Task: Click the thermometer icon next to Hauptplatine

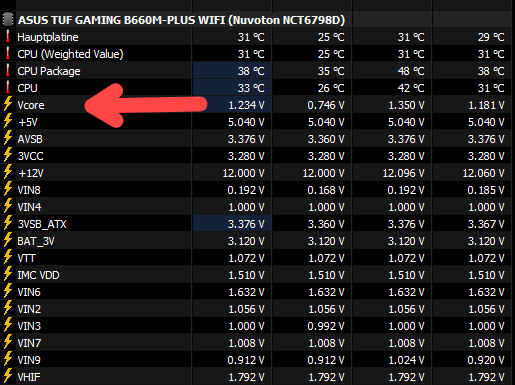Action: 8,37
